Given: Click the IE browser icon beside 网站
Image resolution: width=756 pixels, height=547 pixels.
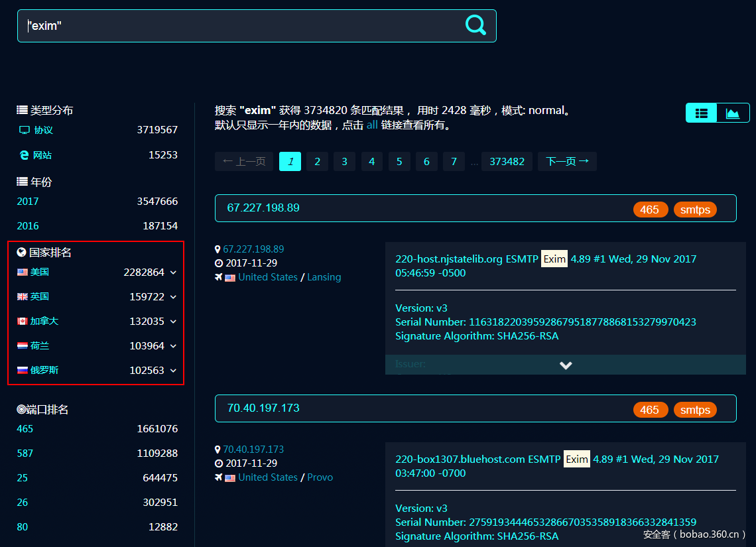Looking at the screenshot, I should 25,155.
